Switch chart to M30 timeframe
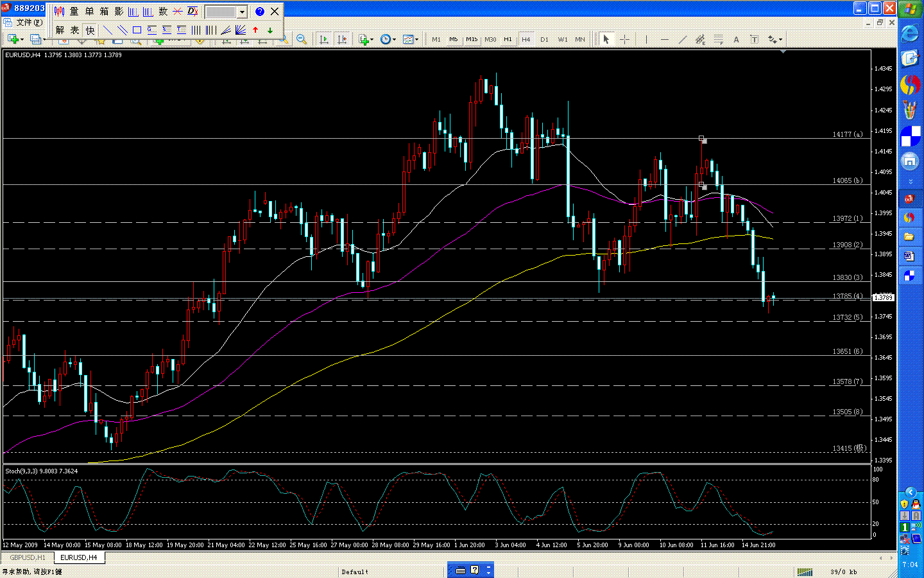Image resolution: width=924 pixels, height=578 pixels. 490,39
